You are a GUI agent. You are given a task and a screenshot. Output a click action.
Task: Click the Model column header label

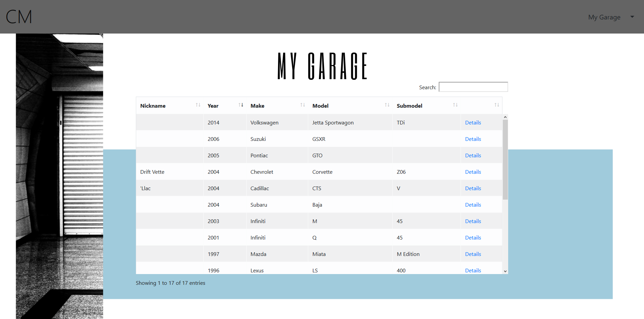[320, 106]
